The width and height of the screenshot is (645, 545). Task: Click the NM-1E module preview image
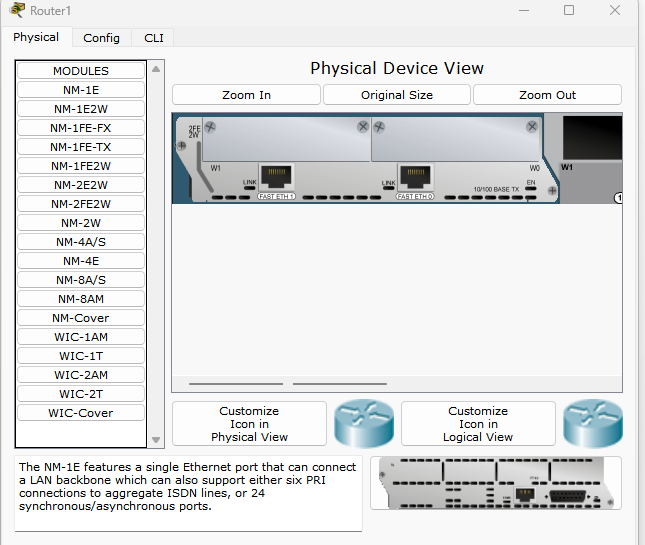tap(496, 483)
